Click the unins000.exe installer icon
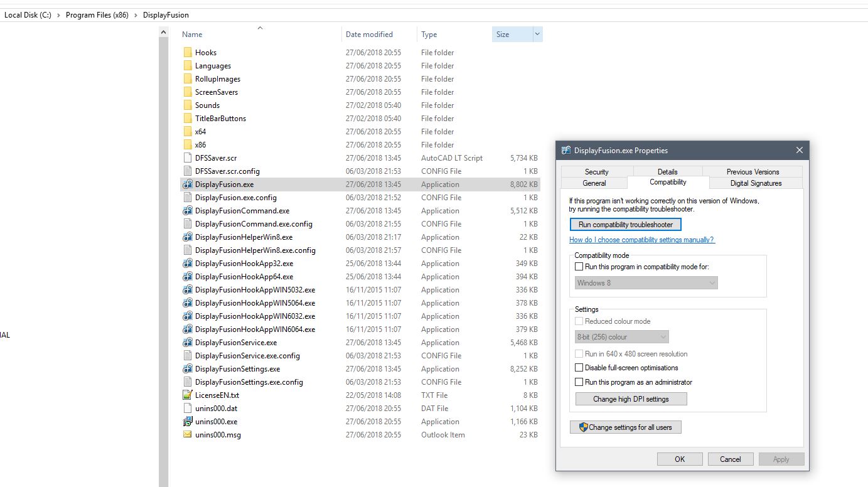Image resolution: width=868 pixels, height=487 pixels. tap(187, 422)
